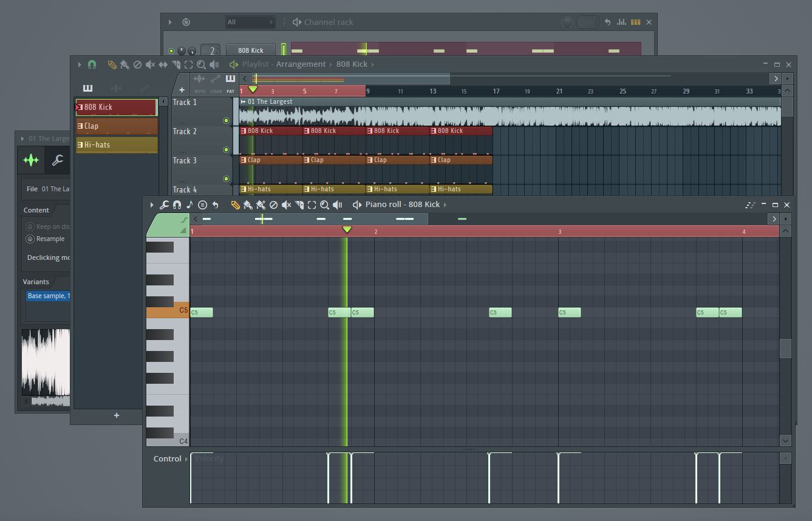Select the Draw pencil tool in the Playlist toolbar
Image resolution: width=812 pixels, height=521 pixels.
(112, 64)
